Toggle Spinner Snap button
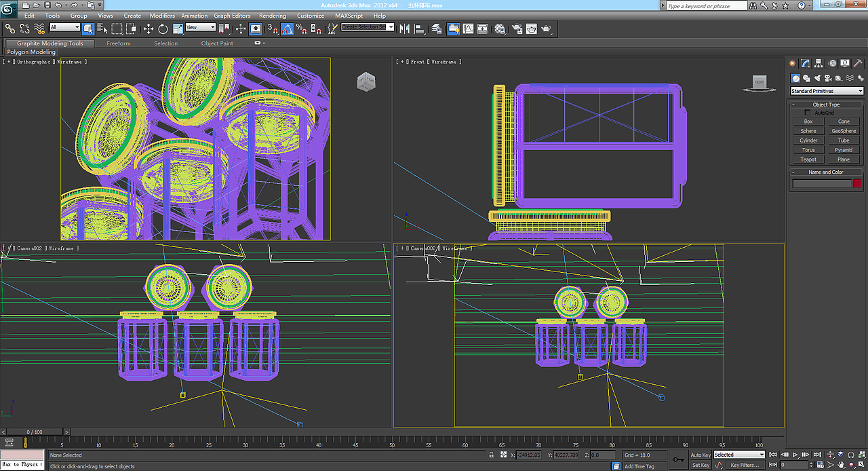 [316, 29]
